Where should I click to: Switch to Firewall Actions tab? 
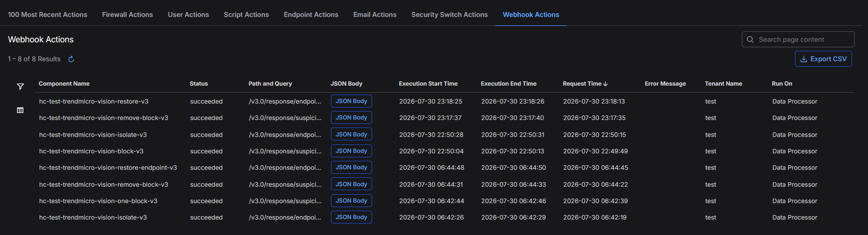coord(127,14)
